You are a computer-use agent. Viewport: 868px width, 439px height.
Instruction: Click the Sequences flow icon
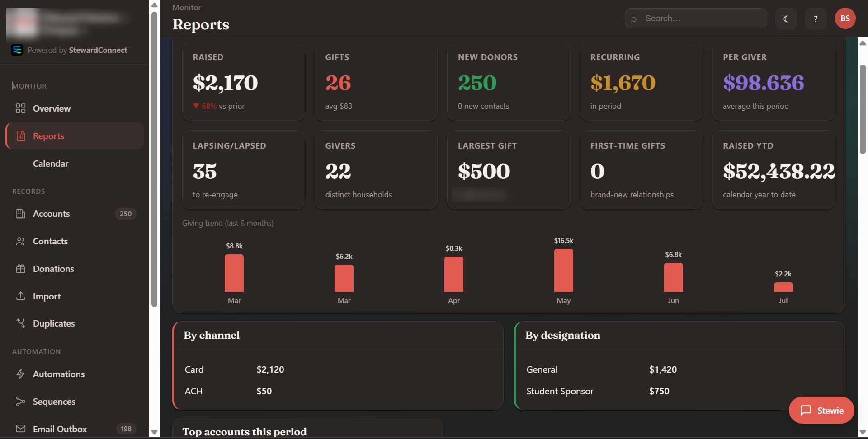pos(20,402)
